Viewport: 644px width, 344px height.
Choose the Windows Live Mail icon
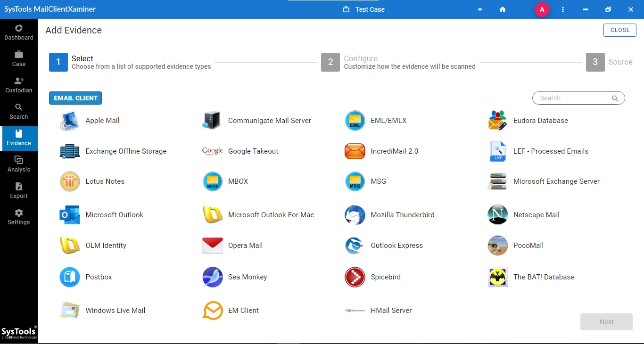tap(70, 311)
